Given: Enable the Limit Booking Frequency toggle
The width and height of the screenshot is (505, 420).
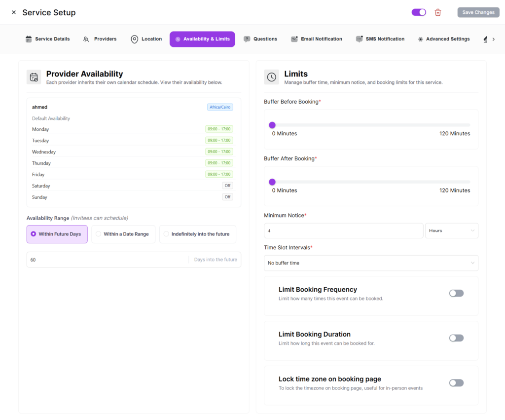Looking at the screenshot, I should pyautogui.click(x=456, y=293).
